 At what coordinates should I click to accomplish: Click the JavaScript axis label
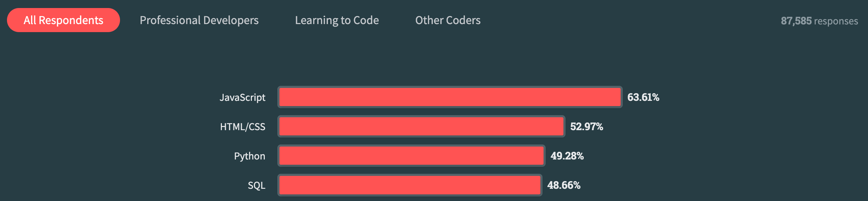pos(243,97)
